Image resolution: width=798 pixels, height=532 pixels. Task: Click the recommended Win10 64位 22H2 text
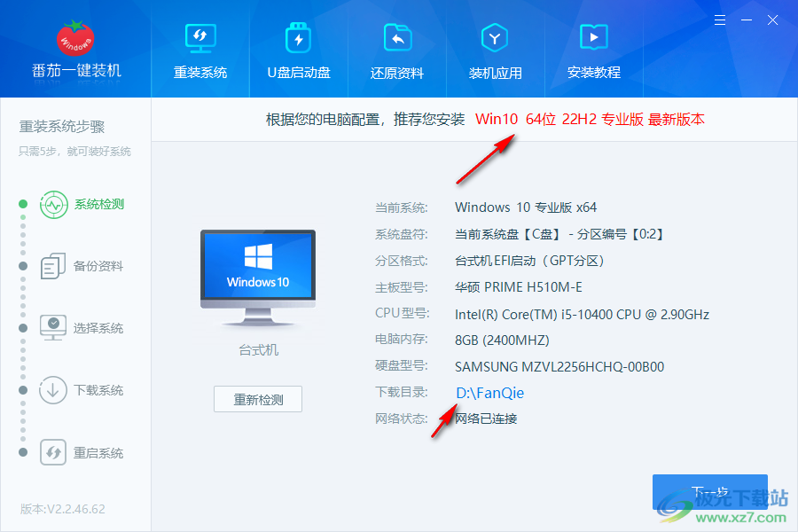pos(590,119)
